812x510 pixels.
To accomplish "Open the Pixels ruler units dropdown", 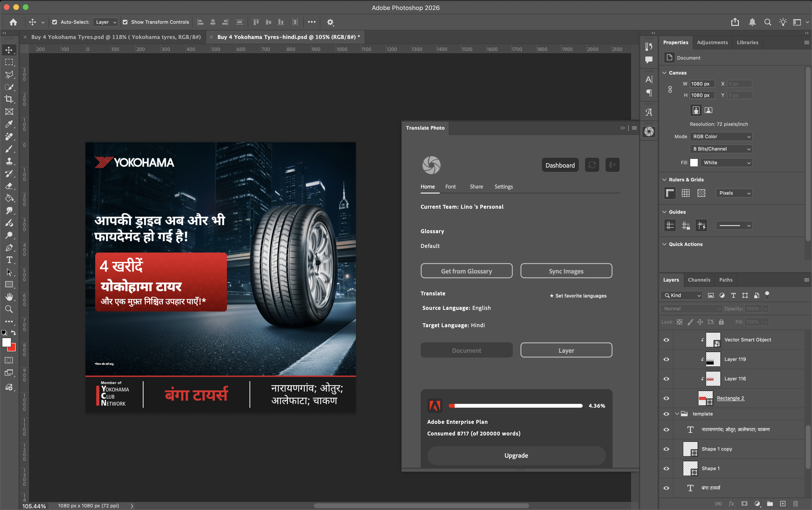I will point(734,193).
